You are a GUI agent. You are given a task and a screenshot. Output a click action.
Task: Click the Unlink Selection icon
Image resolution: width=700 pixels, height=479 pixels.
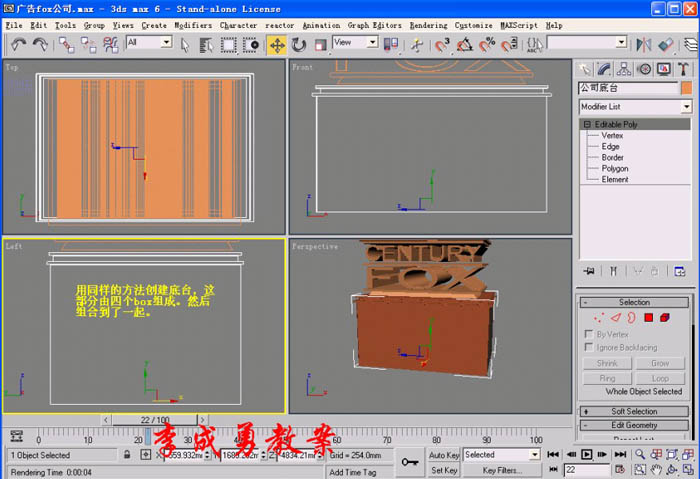click(88, 45)
